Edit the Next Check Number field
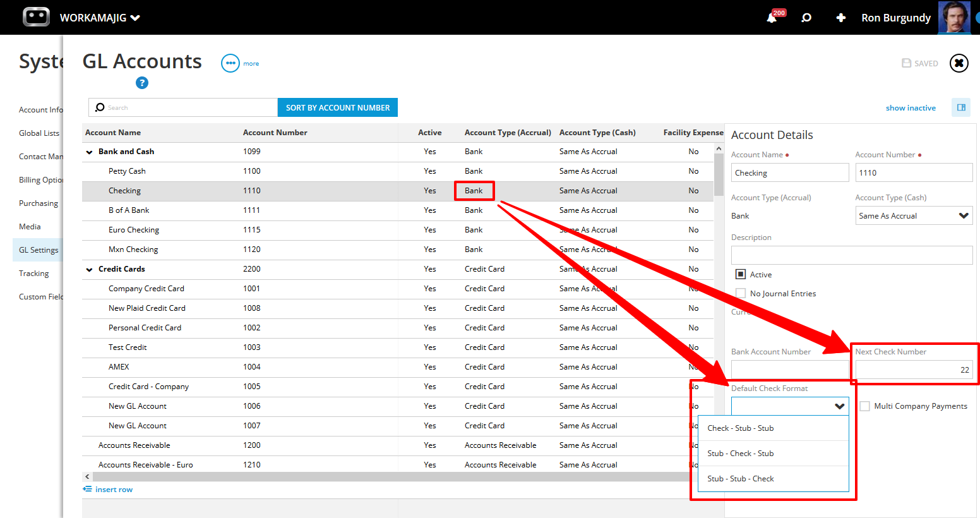980x518 pixels. click(x=914, y=370)
